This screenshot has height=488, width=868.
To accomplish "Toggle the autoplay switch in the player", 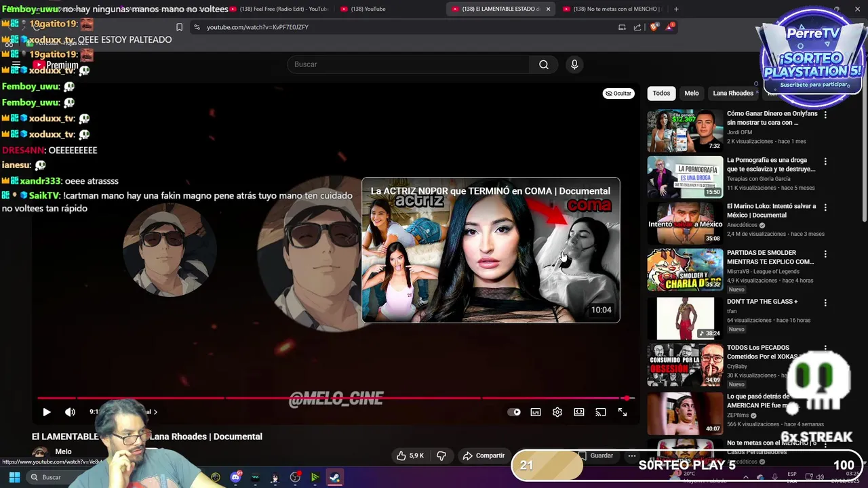I will pyautogui.click(x=515, y=412).
